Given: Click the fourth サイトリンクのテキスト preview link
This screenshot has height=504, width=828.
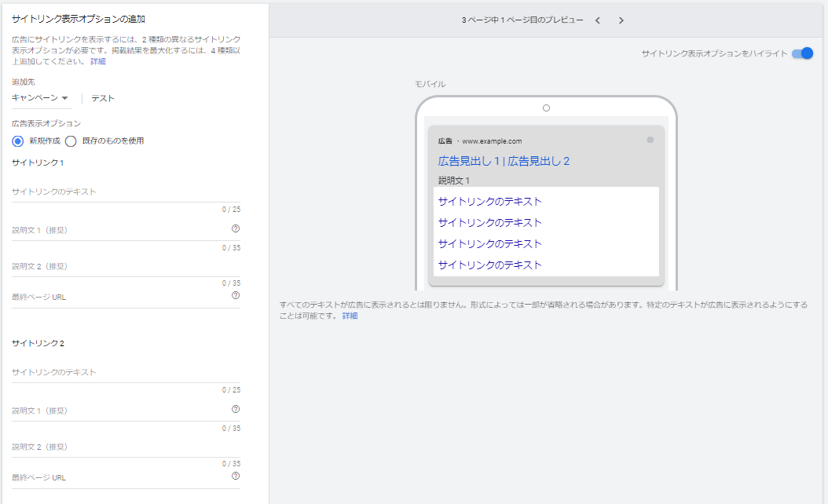Looking at the screenshot, I should (490, 265).
